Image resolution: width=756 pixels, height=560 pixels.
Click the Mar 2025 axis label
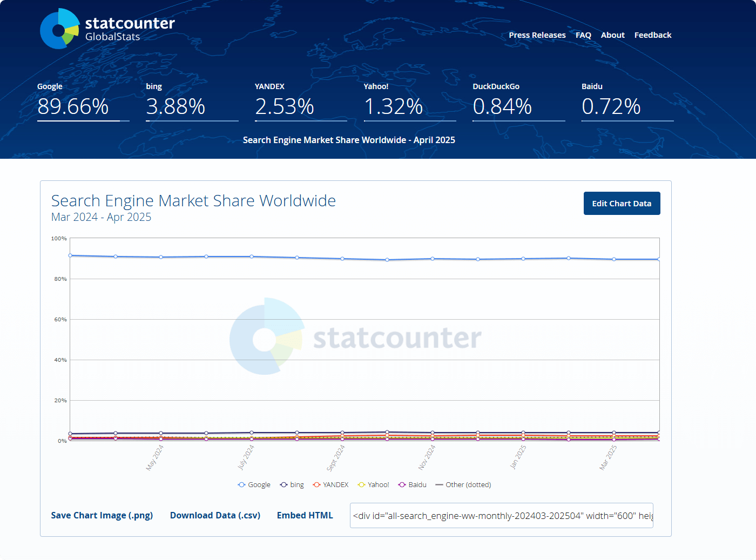coord(608,457)
